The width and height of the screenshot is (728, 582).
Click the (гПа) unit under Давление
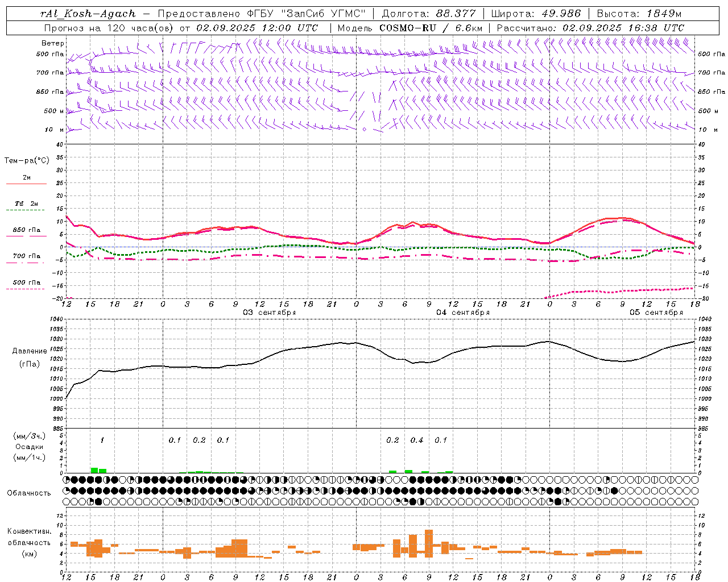29,364
